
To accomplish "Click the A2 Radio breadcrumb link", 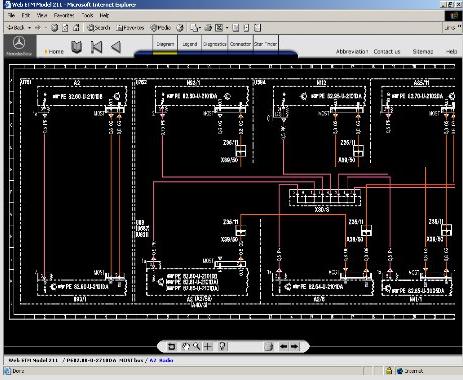I will click(161, 360).
